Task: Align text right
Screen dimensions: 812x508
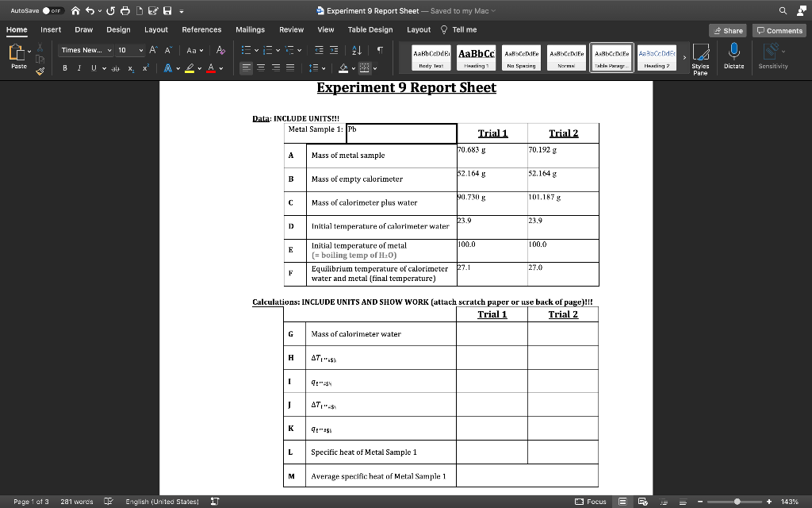Action: [x=276, y=68]
